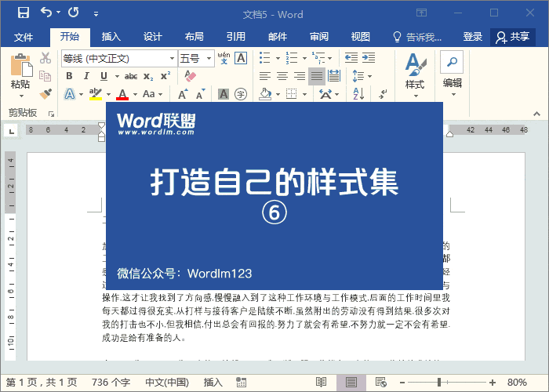The image size is (549, 392).
Task: Cut selection with the scissors icon
Action: (x=45, y=58)
